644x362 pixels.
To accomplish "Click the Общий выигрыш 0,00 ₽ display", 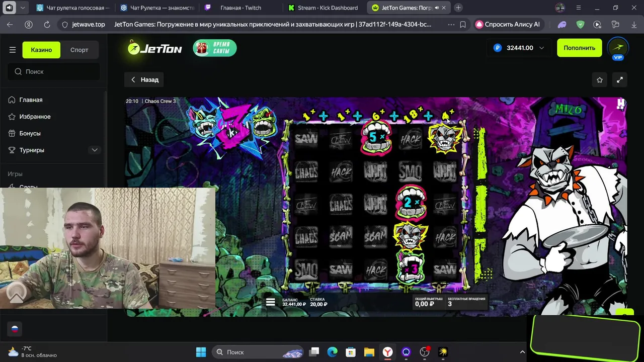I will pos(428,302).
